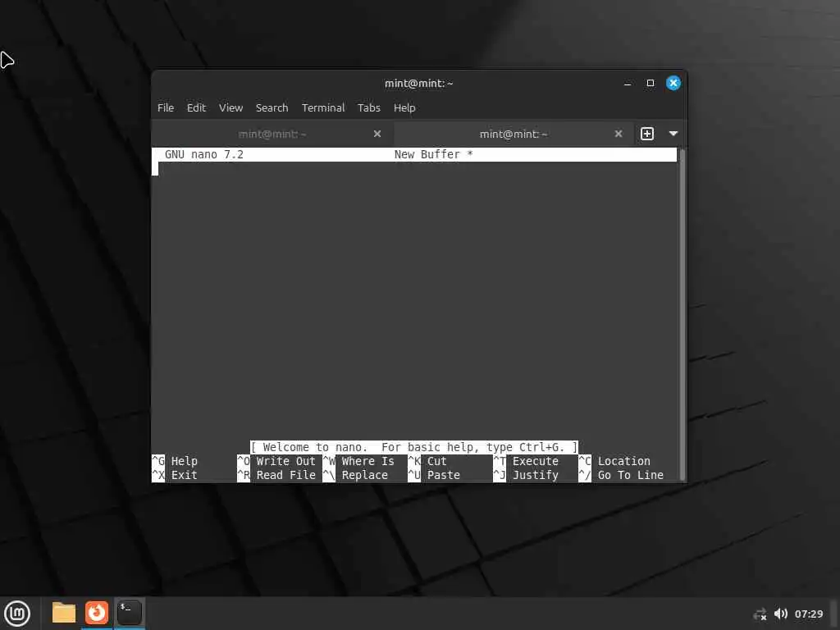Viewport: 840px width, 630px height.
Task: Click the GNU nano 7.2 title text
Action: 204,154
